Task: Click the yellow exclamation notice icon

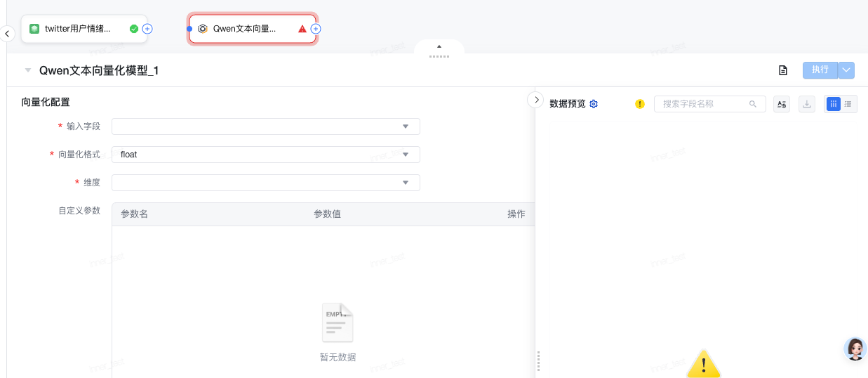Action: click(640, 104)
